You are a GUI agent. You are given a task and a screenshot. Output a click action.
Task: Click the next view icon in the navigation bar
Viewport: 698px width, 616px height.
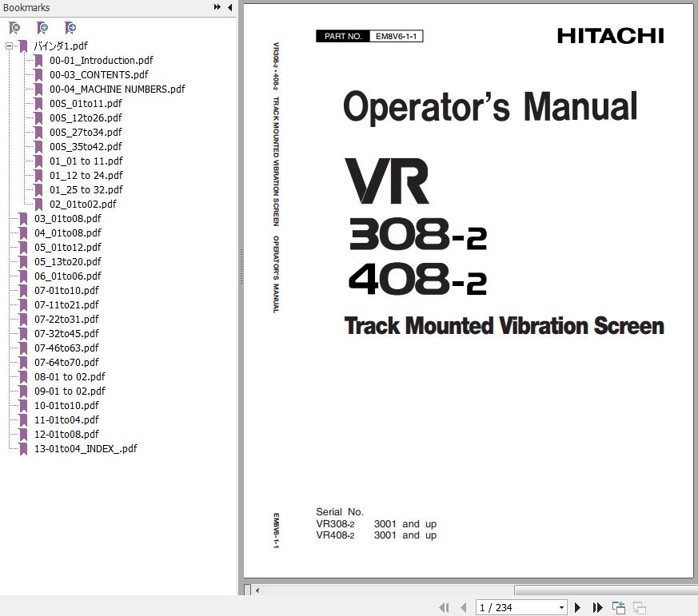point(640,607)
